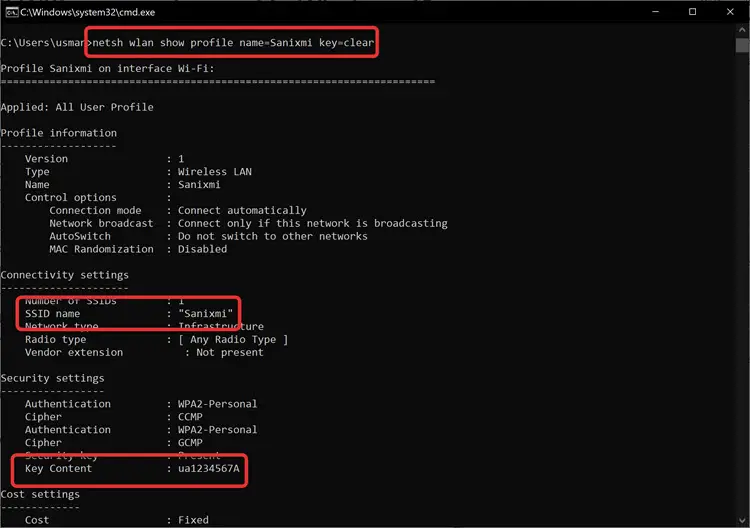Click the title text C:\Windows\system32\cmd.exe
This screenshot has width=750, height=528.
pos(88,12)
